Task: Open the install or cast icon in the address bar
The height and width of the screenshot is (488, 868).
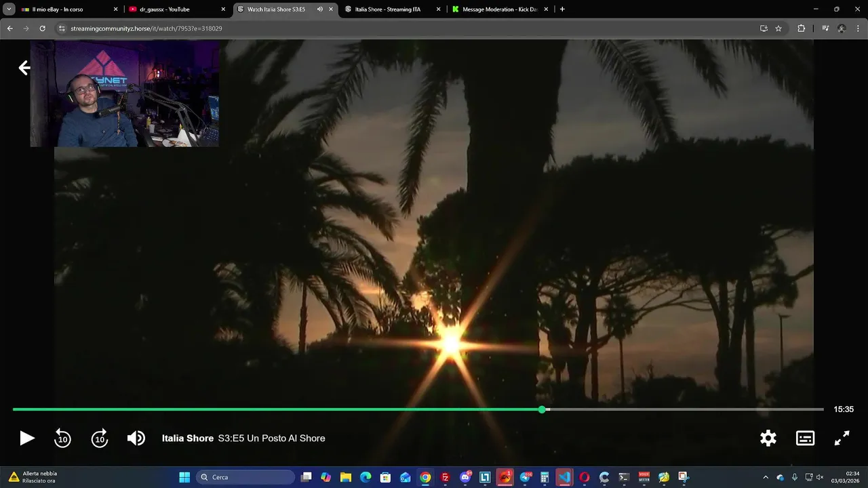Action: tap(764, 28)
